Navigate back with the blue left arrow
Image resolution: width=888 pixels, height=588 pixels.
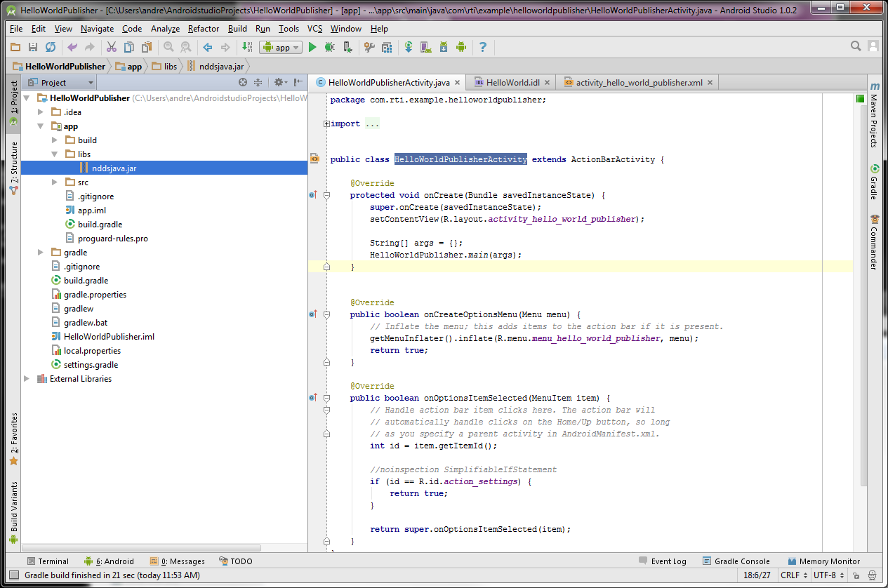pyautogui.click(x=208, y=47)
